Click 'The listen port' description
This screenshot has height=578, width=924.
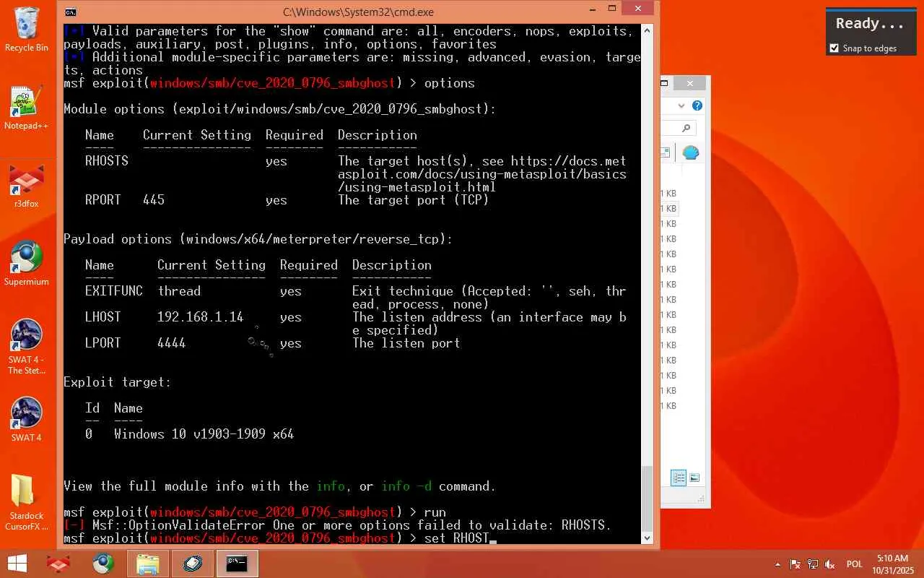tap(406, 343)
